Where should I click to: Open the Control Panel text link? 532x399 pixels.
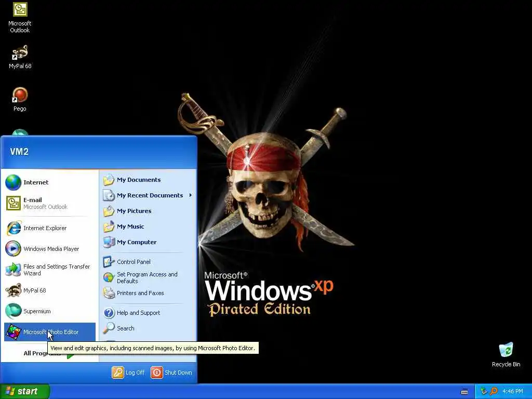134,262
